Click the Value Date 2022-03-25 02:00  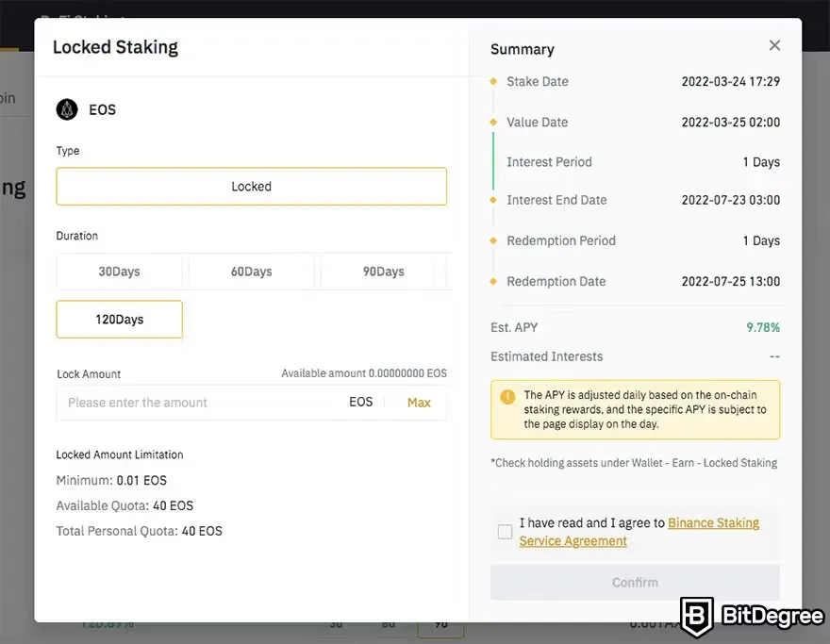click(x=730, y=123)
